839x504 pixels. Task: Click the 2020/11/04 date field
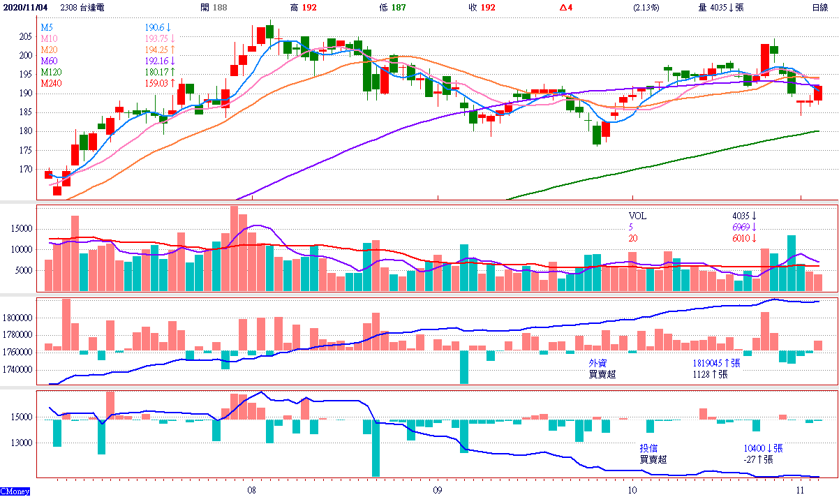coord(24,7)
